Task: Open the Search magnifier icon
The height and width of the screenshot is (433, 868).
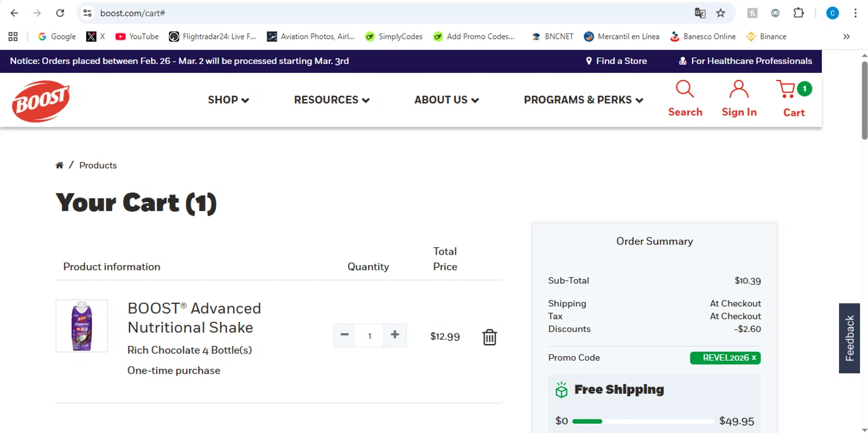Action: click(685, 89)
